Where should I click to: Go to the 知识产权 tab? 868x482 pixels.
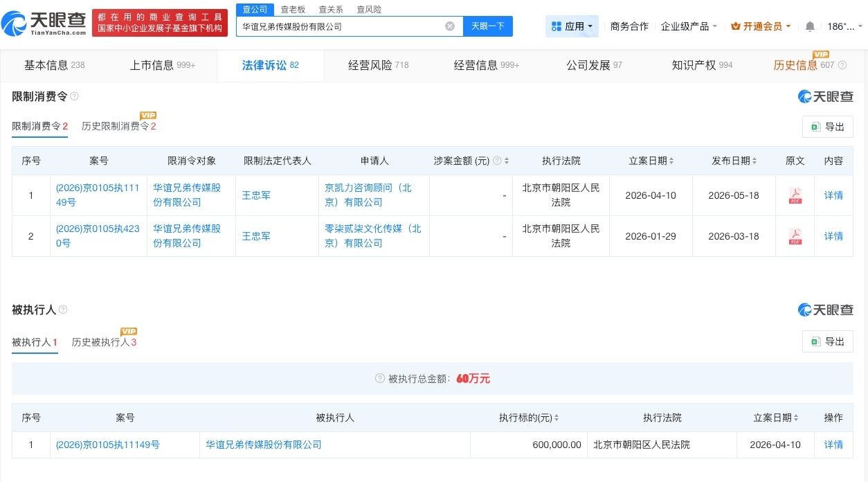tap(702, 65)
